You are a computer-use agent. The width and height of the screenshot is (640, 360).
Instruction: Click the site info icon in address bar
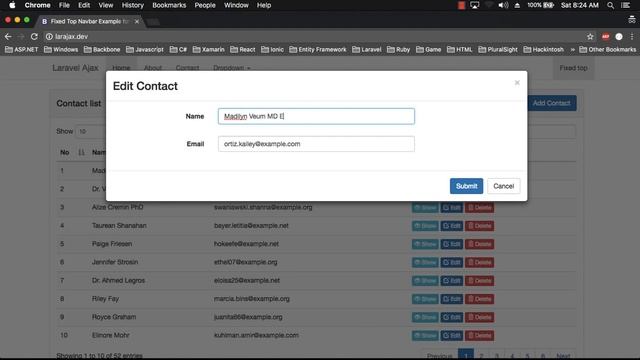[49, 37]
